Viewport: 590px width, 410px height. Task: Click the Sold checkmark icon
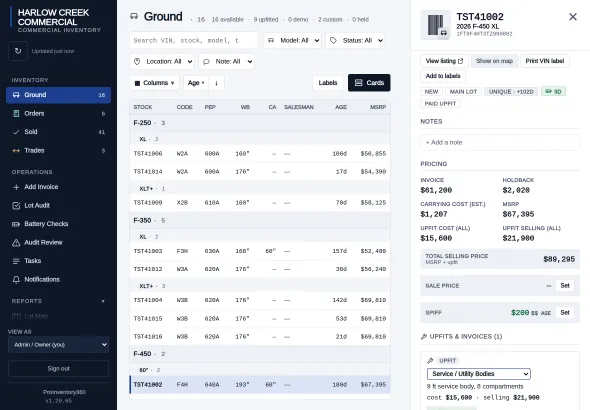pyautogui.click(x=16, y=132)
